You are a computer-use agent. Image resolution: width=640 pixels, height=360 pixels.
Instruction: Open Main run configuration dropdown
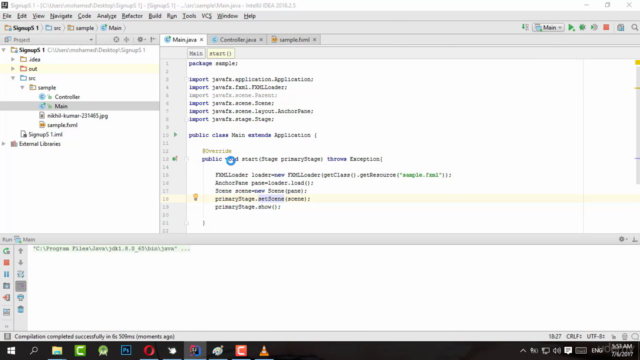(549, 27)
